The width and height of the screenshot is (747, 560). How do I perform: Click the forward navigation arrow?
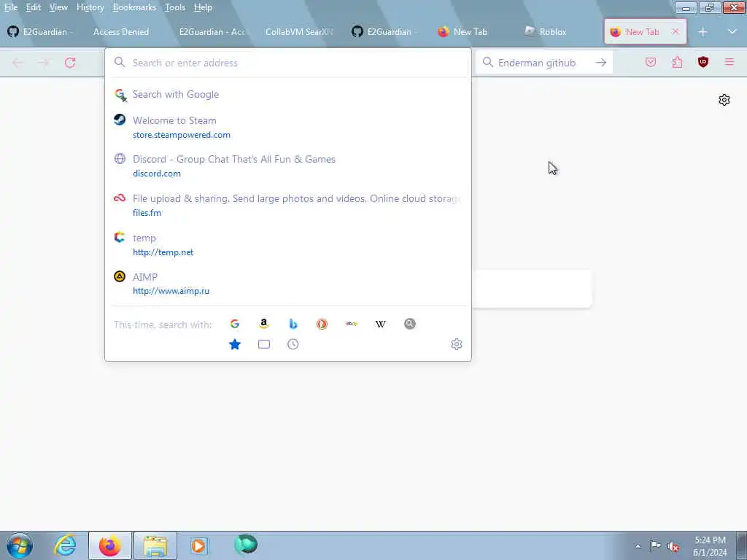(43, 63)
